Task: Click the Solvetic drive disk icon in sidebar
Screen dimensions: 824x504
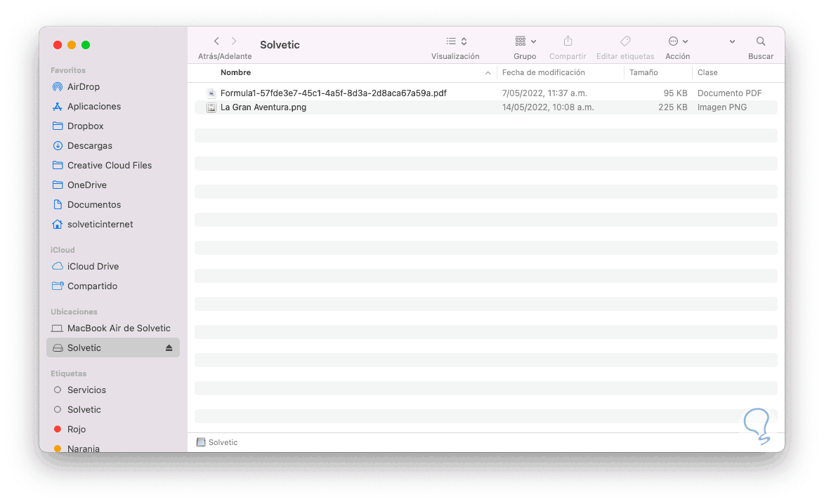Action: pos(58,348)
